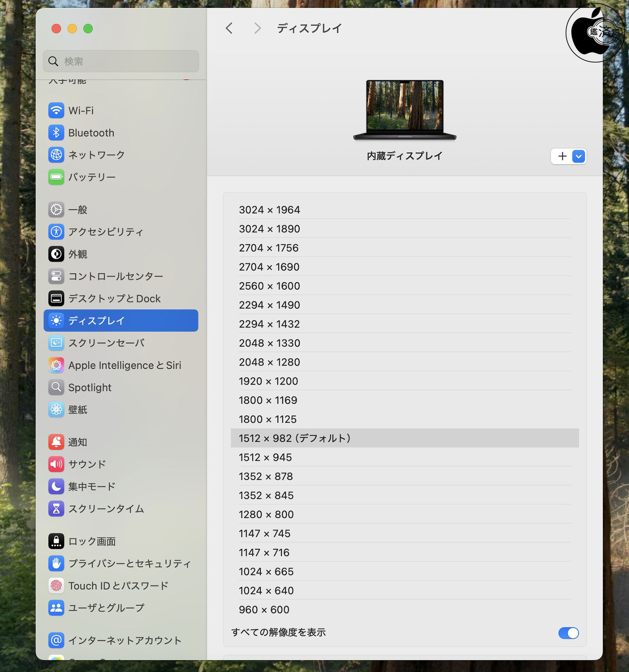Click the Lock Screen (ロック画面) icon
The height and width of the screenshot is (672, 629).
pos(56,541)
